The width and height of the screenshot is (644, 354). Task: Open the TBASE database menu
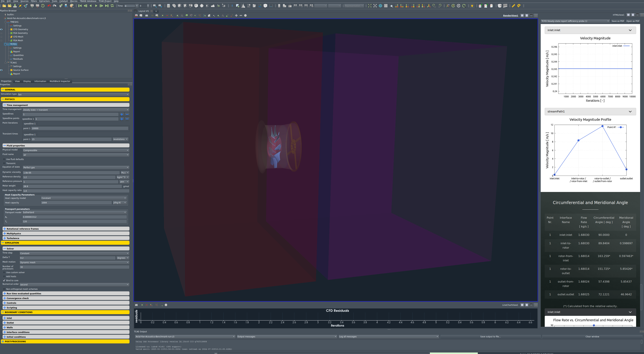88,1
